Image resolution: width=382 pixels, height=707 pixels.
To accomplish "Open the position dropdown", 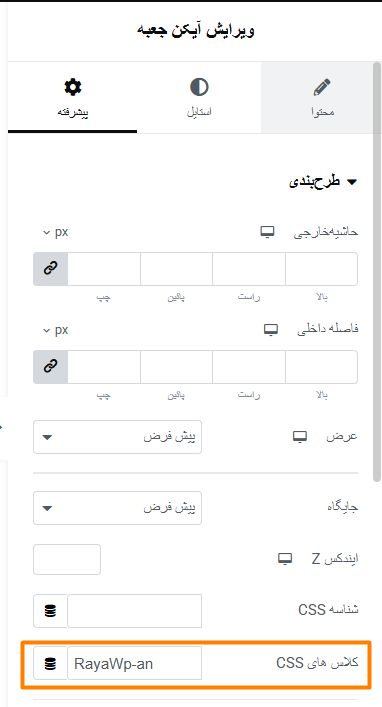I will [117, 508].
